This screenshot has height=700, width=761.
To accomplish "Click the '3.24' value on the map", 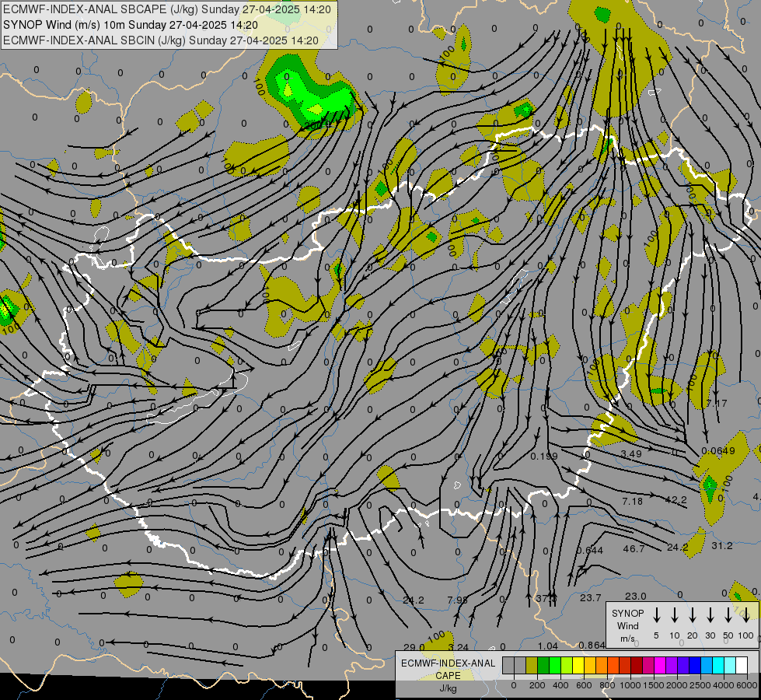I will (458, 647).
